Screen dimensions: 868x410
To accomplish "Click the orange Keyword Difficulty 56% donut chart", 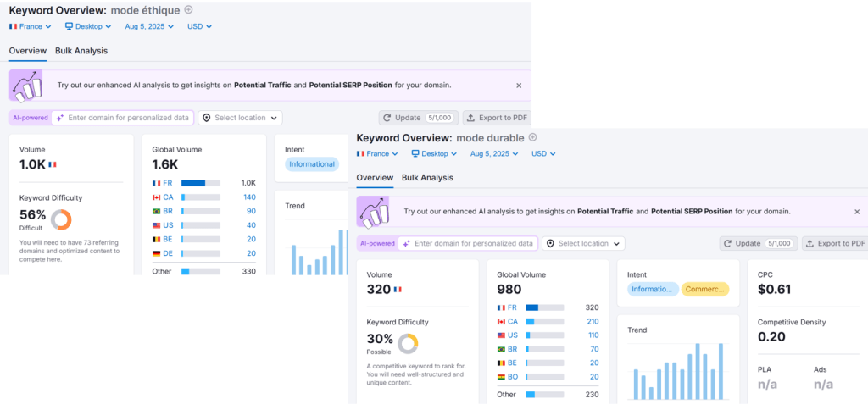I will coord(61,219).
